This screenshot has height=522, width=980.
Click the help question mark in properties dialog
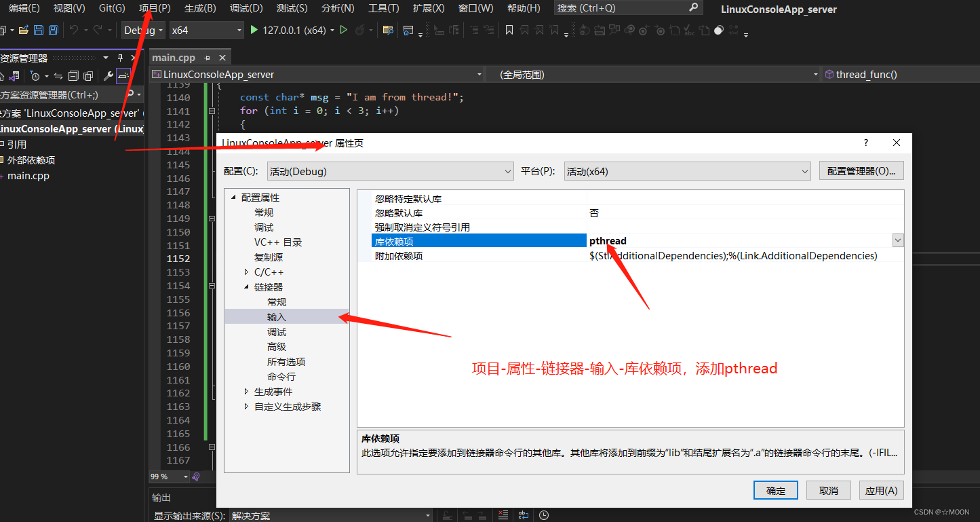[x=865, y=143]
